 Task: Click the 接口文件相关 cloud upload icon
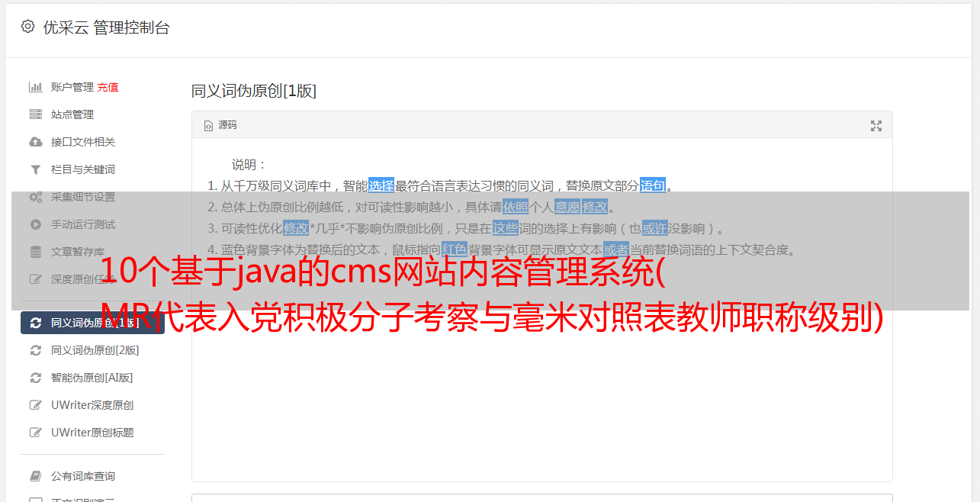pyautogui.click(x=35, y=142)
